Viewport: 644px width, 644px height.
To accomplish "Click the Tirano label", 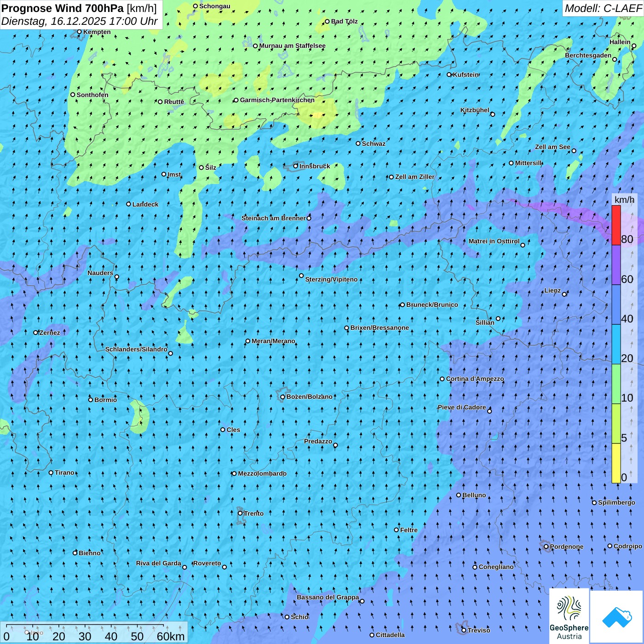I will (64, 472).
